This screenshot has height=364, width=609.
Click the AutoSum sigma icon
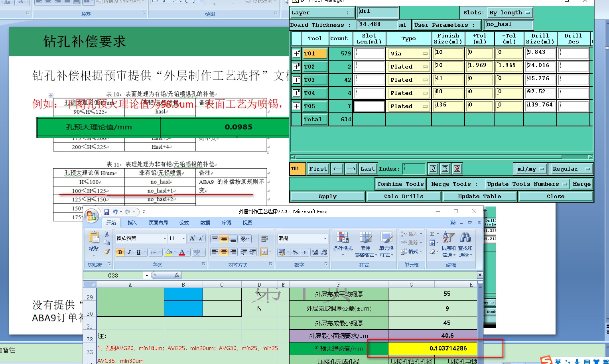pyautogui.click(x=432, y=234)
